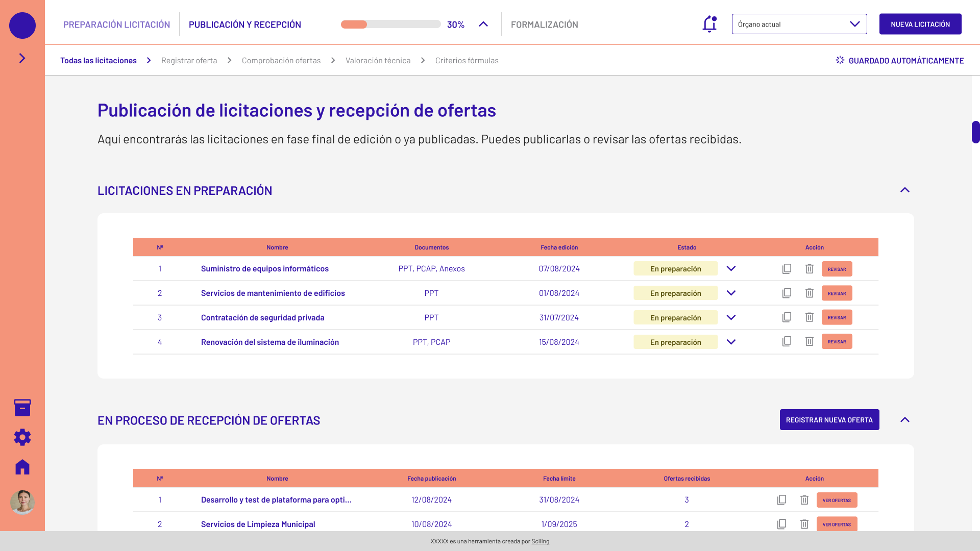
Task: Open the Formalización tab
Action: pos(544,24)
